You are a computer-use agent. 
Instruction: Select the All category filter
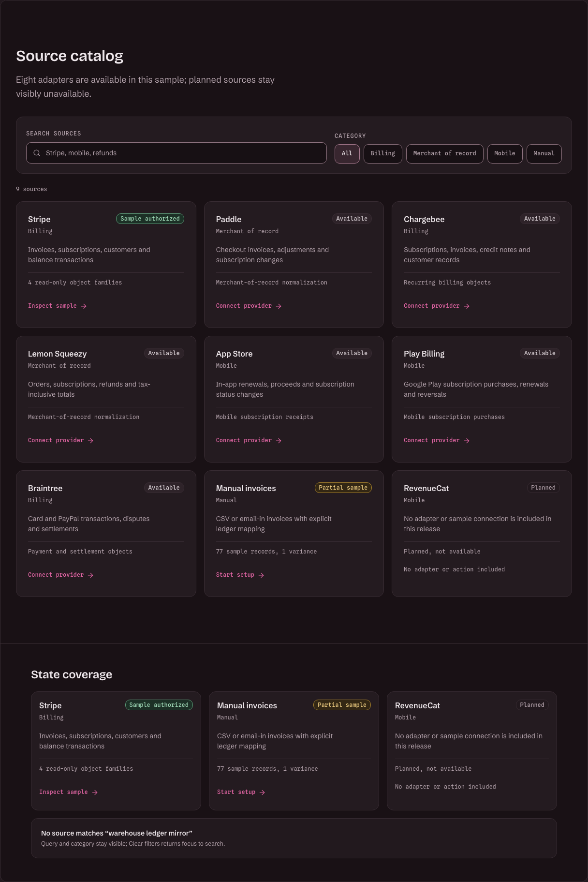click(347, 153)
